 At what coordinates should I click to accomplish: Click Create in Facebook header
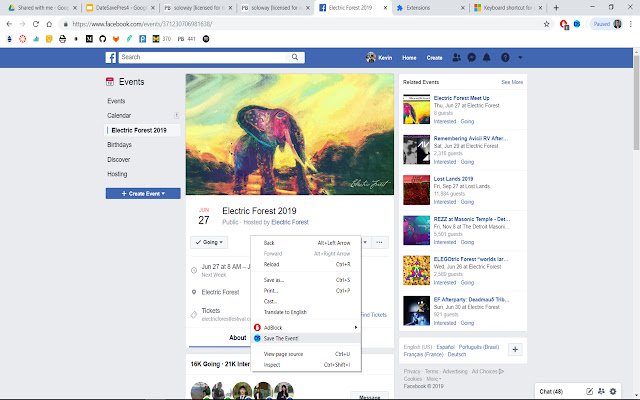click(434, 58)
